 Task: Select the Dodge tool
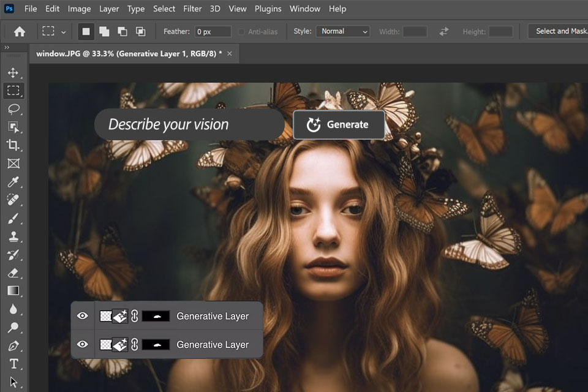tap(13, 328)
